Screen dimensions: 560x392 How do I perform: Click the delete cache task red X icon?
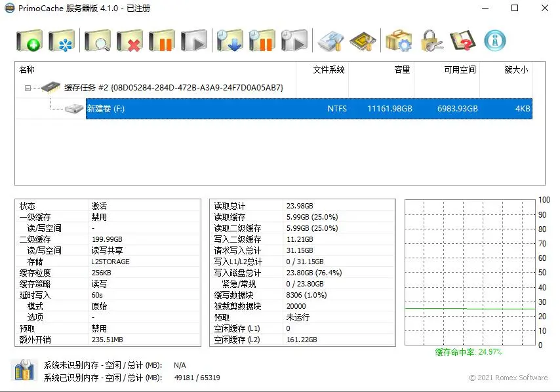(x=130, y=41)
